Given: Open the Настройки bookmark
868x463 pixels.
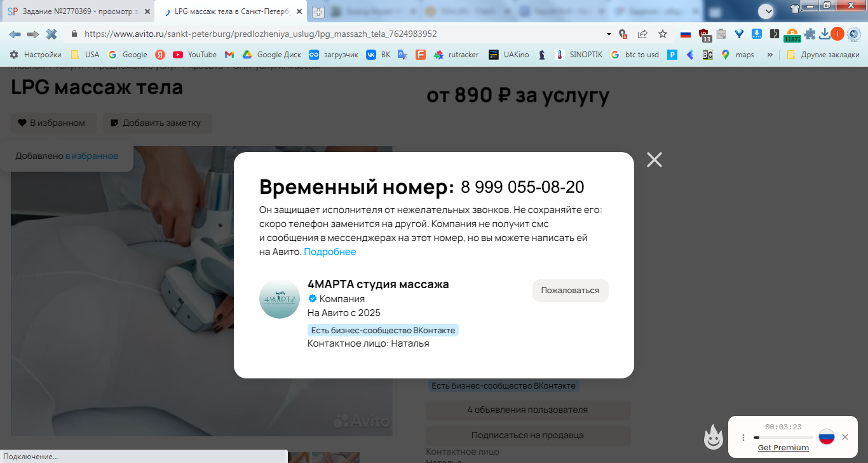Looking at the screenshot, I should 36,55.
